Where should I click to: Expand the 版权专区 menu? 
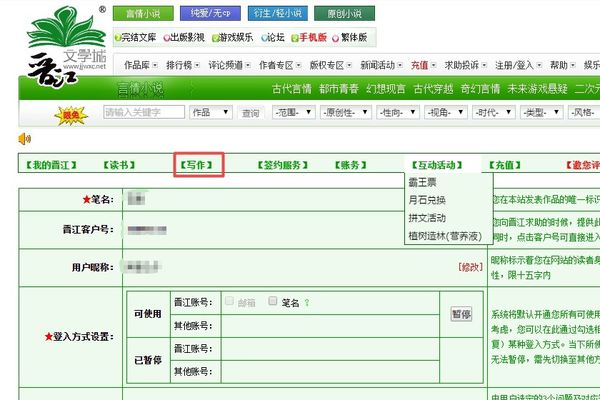pos(331,65)
